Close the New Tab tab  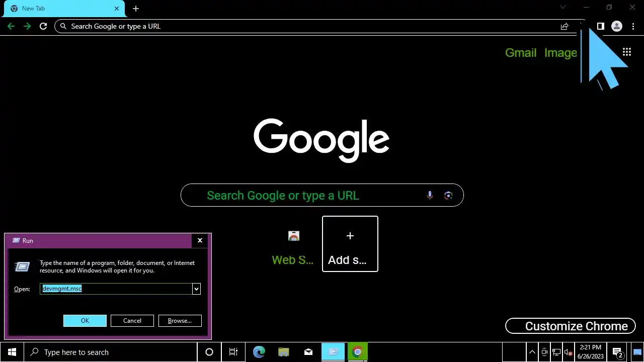(117, 9)
